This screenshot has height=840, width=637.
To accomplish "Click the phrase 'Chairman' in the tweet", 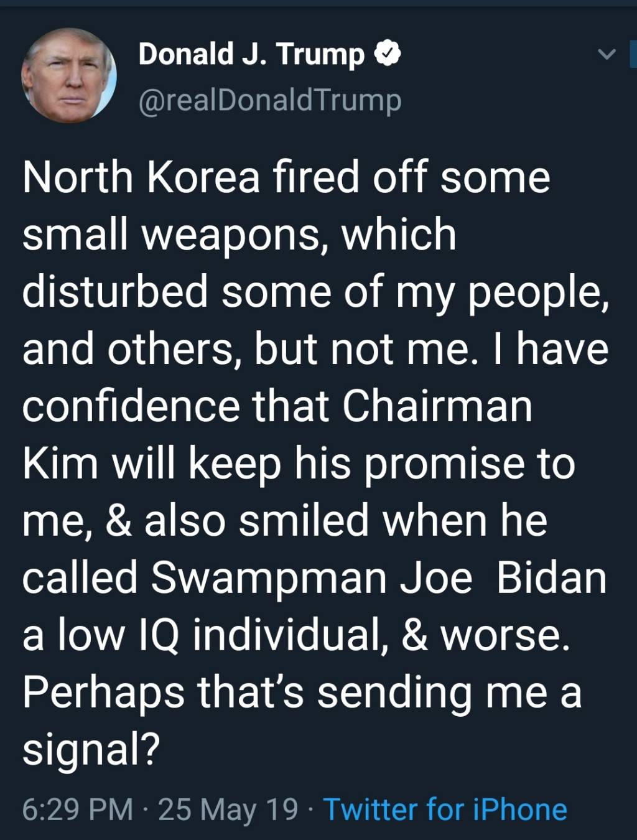I will (x=437, y=406).
